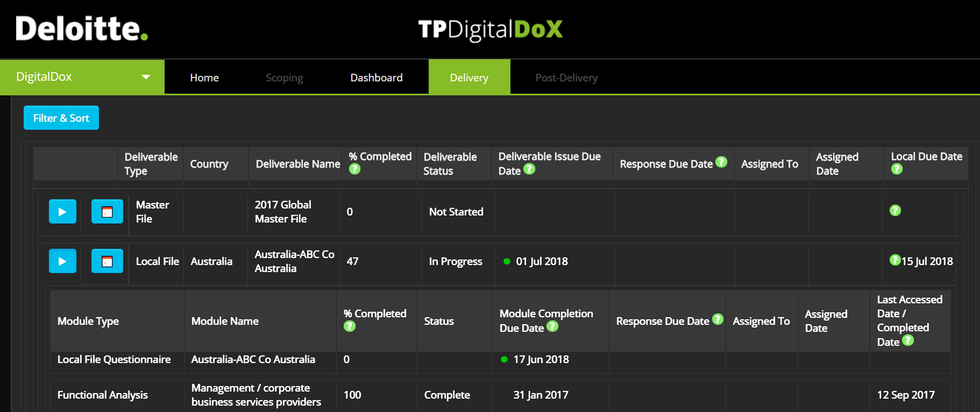
Task: Click help icon beside Deliverable Issue Due Date
Action: tap(529, 169)
